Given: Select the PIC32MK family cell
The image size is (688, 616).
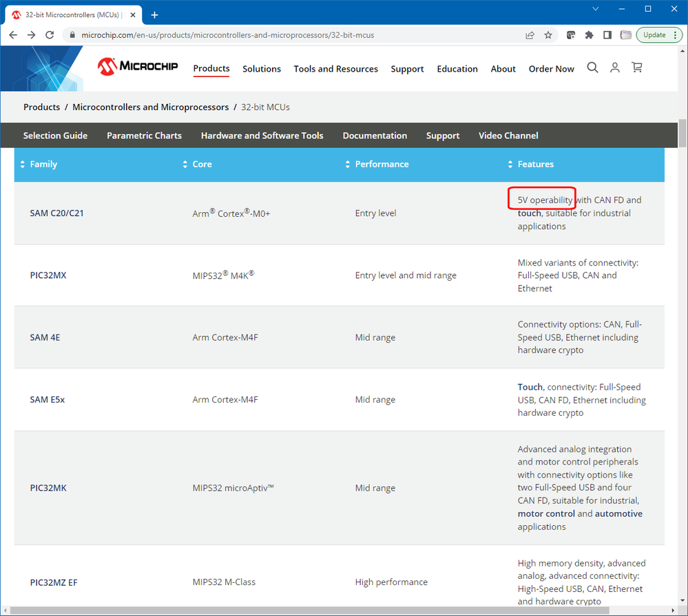Looking at the screenshot, I should [x=48, y=488].
